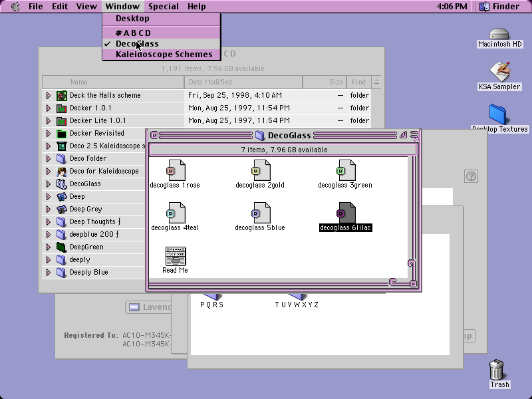532x399 pixels.
Task: Select the Macintosh HD drive icon
Action: pos(499,34)
